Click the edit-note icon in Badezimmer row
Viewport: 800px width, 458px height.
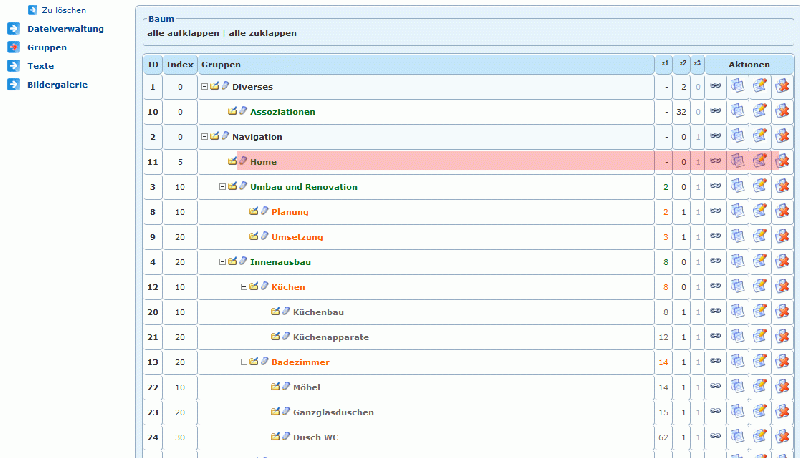click(760, 361)
